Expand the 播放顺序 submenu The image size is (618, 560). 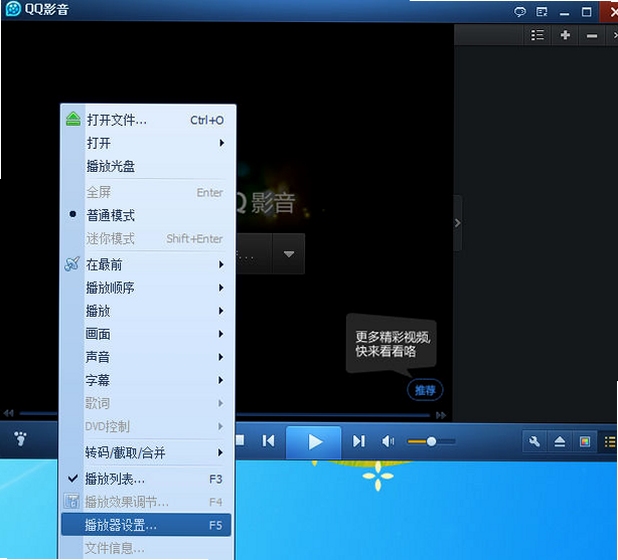pyautogui.click(x=146, y=288)
